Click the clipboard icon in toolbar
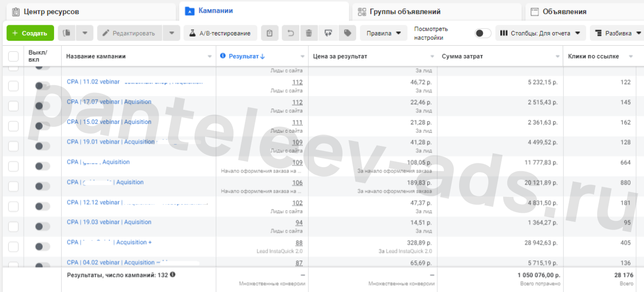This screenshot has width=644, height=292. [x=270, y=33]
